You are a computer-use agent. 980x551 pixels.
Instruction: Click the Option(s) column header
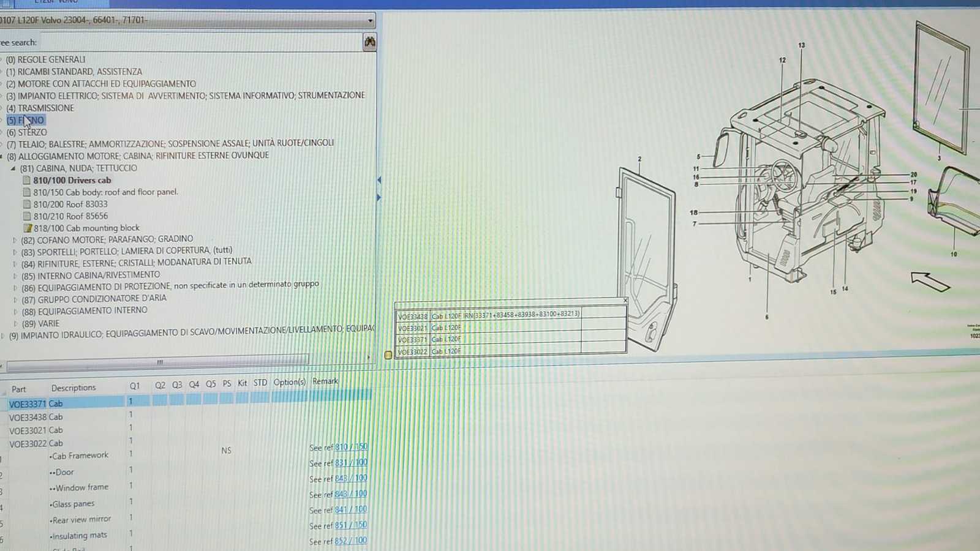pos(289,382)
